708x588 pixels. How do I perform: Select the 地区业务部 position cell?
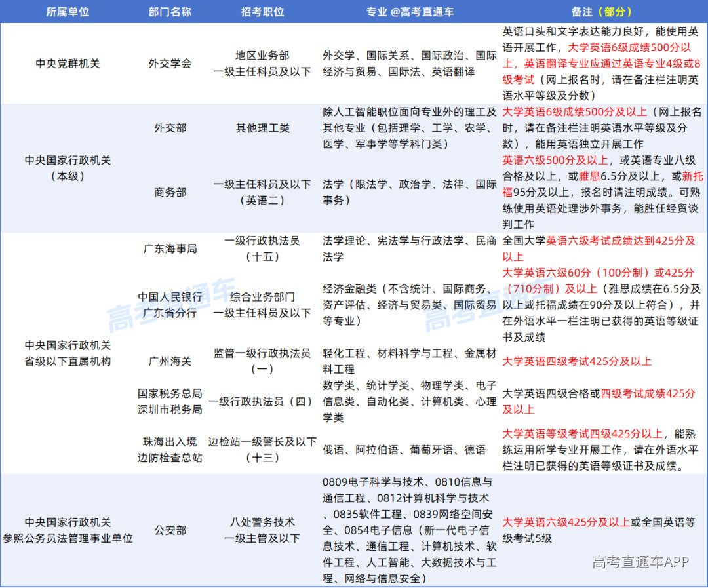(262, 64)
